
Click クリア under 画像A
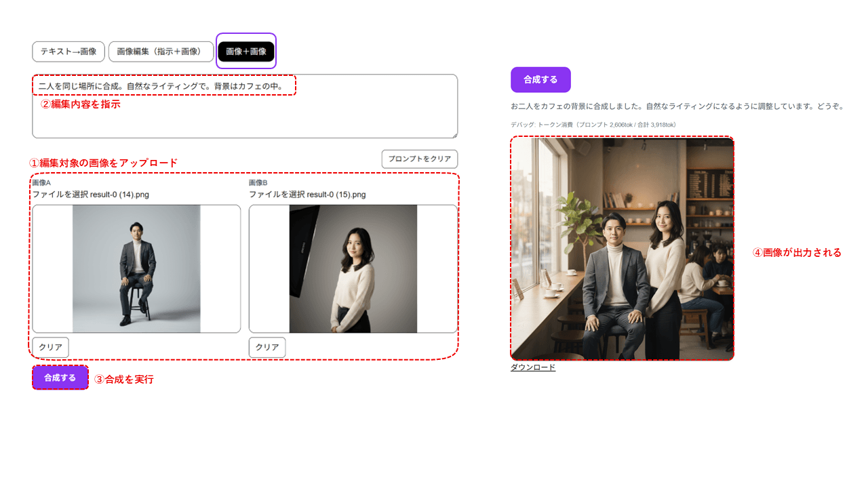point(50,346)
